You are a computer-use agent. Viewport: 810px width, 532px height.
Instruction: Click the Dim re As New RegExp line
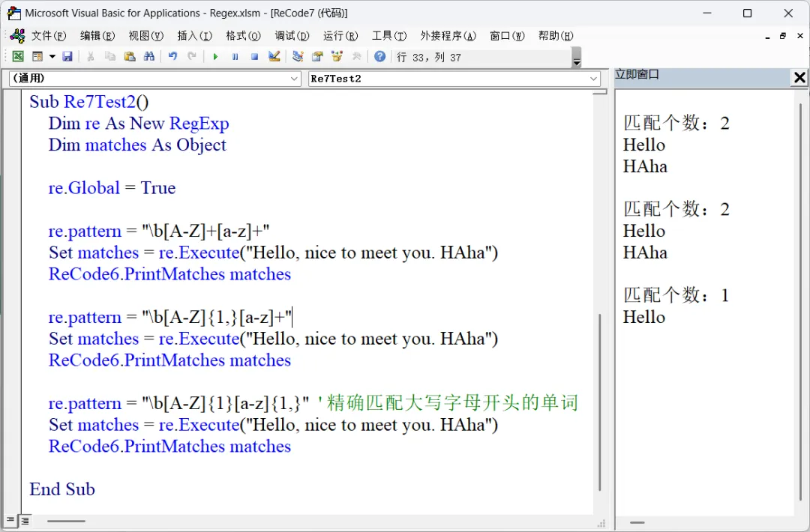pyautogui.click(x=139, y=124)
